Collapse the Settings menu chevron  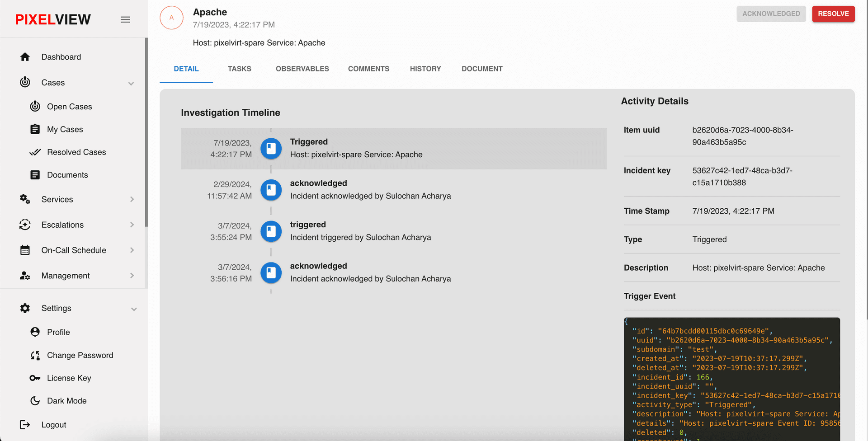(134, 309)
